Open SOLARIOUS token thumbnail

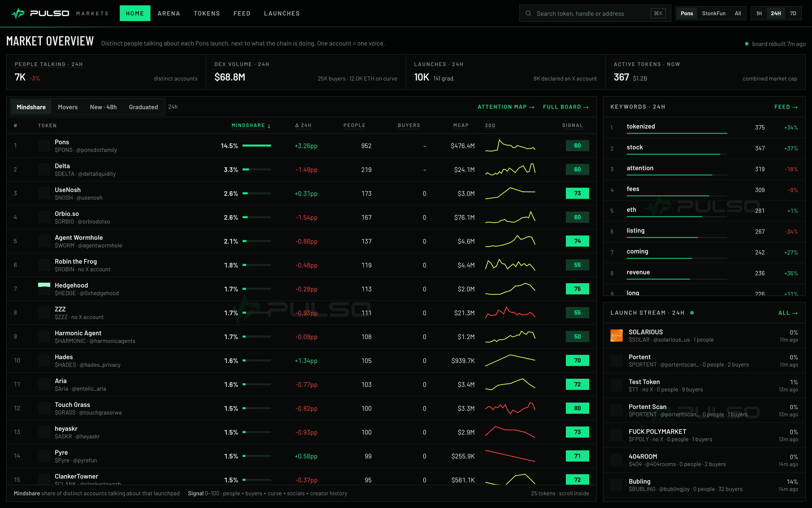tap(616, 336)
